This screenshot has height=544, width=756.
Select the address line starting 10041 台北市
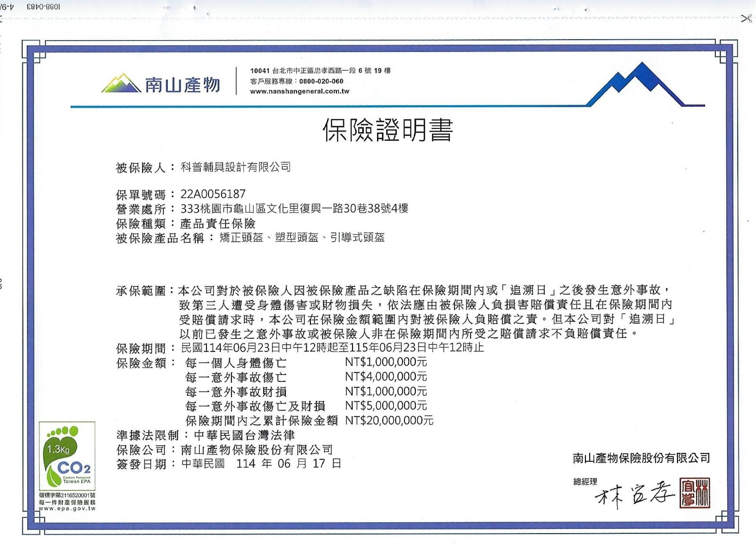pos(320,70)
